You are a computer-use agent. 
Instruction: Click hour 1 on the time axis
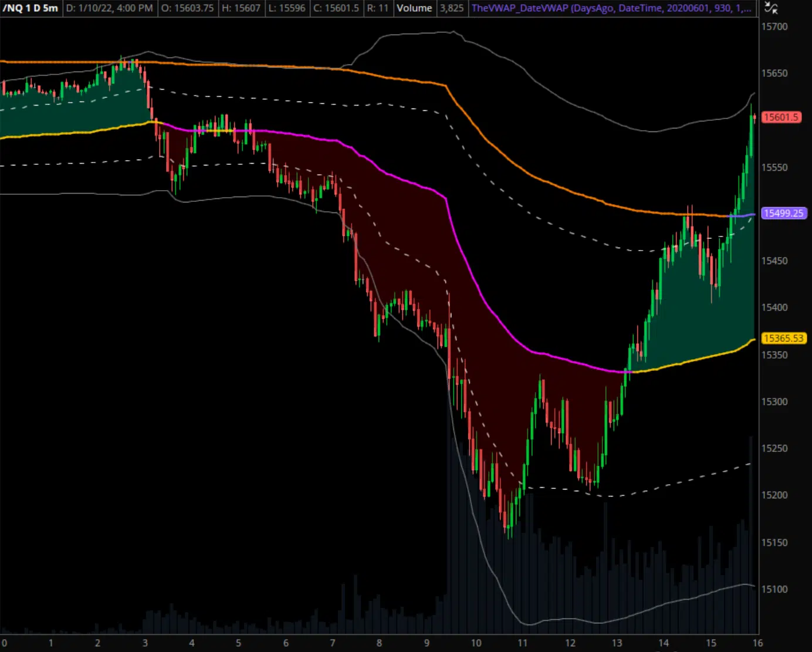click(51, 643)
